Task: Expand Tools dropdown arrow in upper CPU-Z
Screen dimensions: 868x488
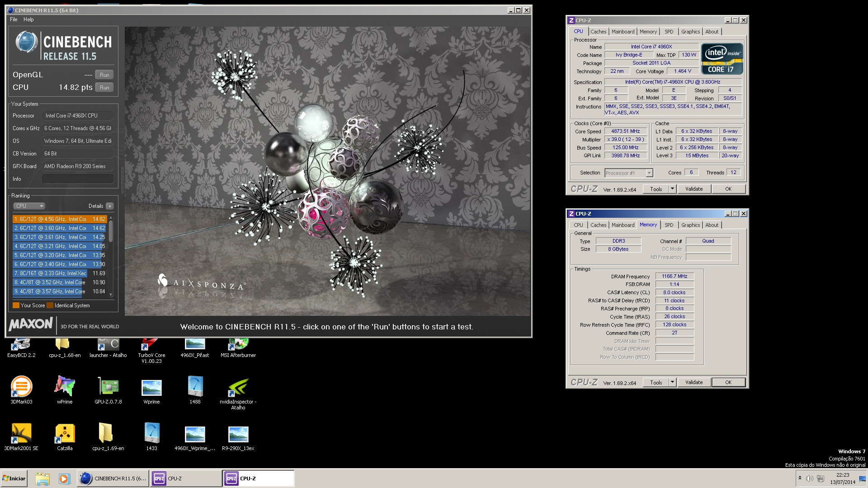Action: [x=672, y=189]
